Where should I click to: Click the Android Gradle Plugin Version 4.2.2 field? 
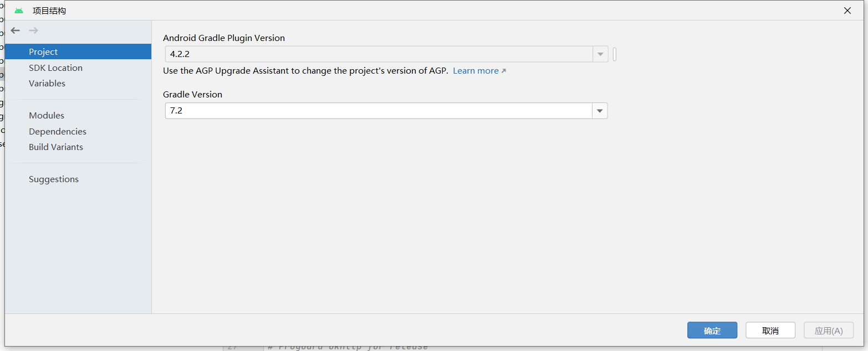(x=378, y=54)
